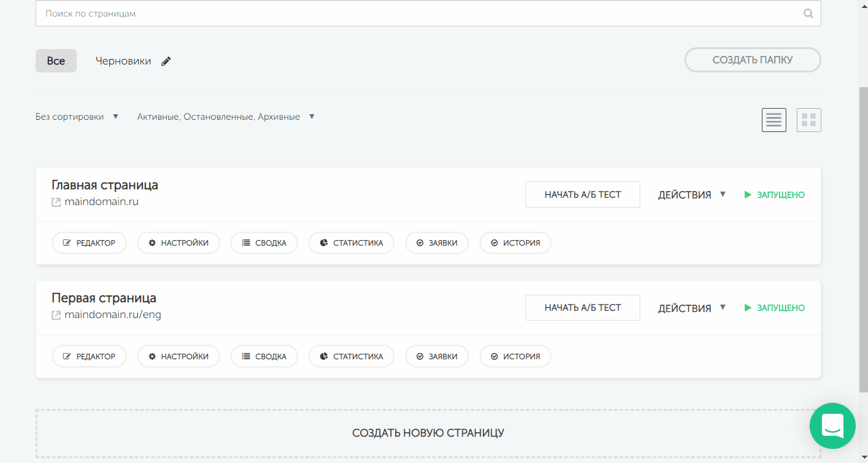Click external link icon beside maindomain.ru/eng
This screenshot has height=463, width=868.
coord(56,315)
